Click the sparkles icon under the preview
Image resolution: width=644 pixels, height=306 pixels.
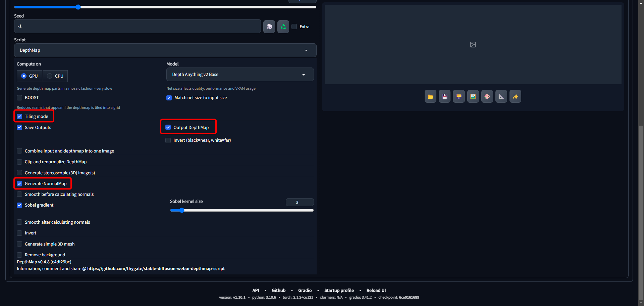[515, 97]
